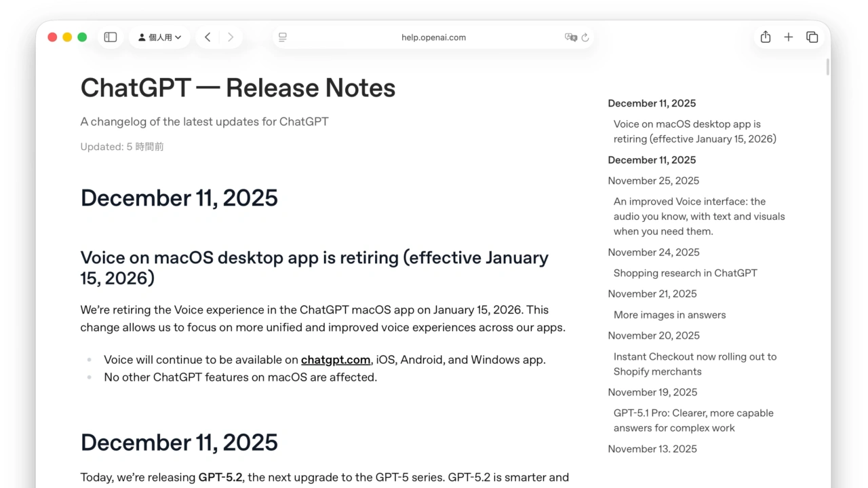The width and height of the screenshot is (868, 488).
Task: Open 'More images in answers' entry
Action: point(669,315)
